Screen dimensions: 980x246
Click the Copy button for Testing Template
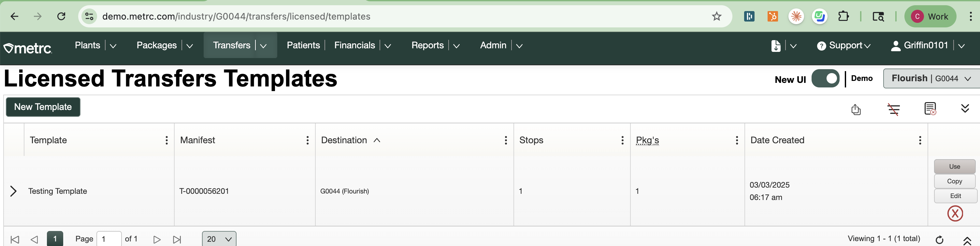[954, 181]
